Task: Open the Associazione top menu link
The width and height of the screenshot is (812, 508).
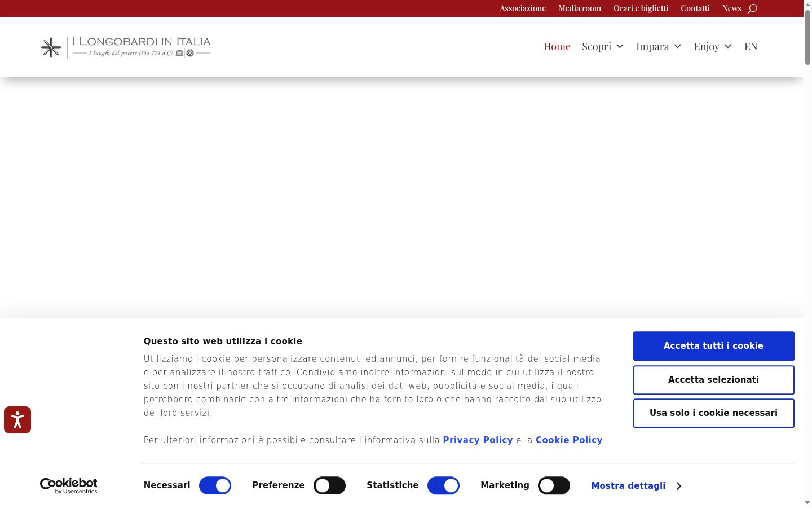Action: coord(523,8)
